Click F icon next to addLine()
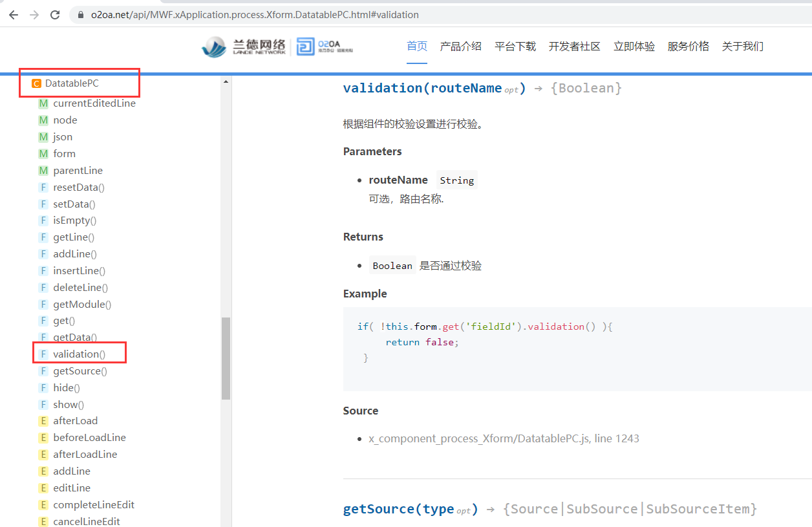The width and height of the screenshot is (812, 527). click(x=43, y=254)
